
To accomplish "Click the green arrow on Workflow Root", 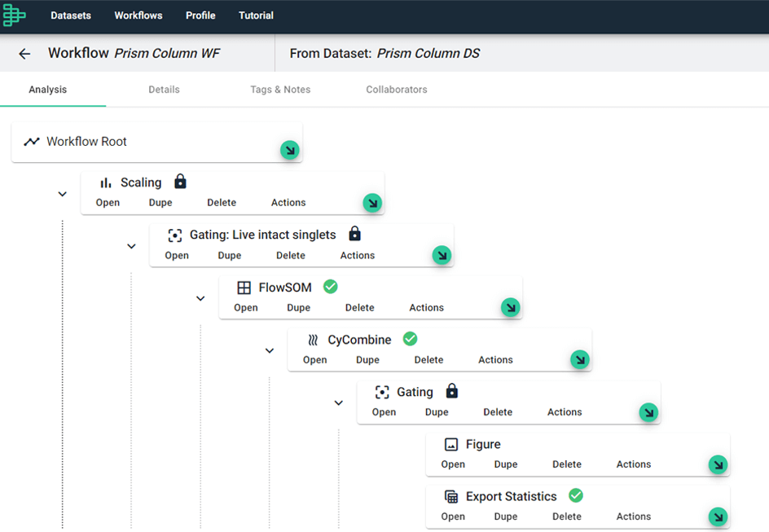I will [x=289, y=150].
